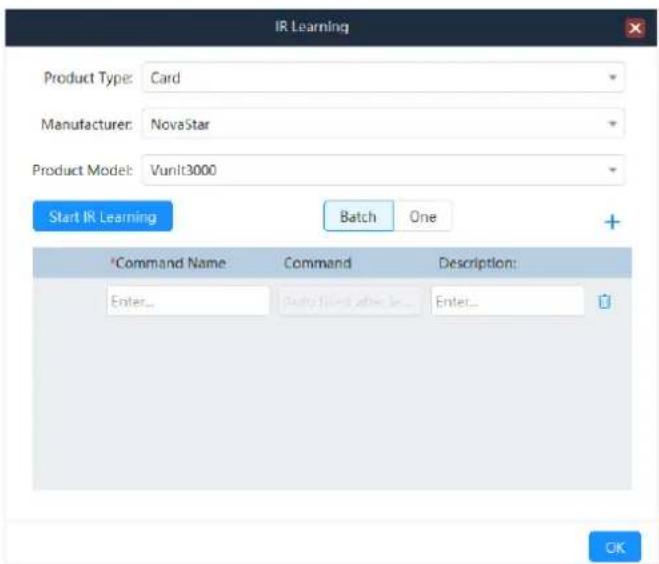This screenshot has height=564, width=659.
Task: Focus the Command Name input field
Action: click(x=188, y=301)
